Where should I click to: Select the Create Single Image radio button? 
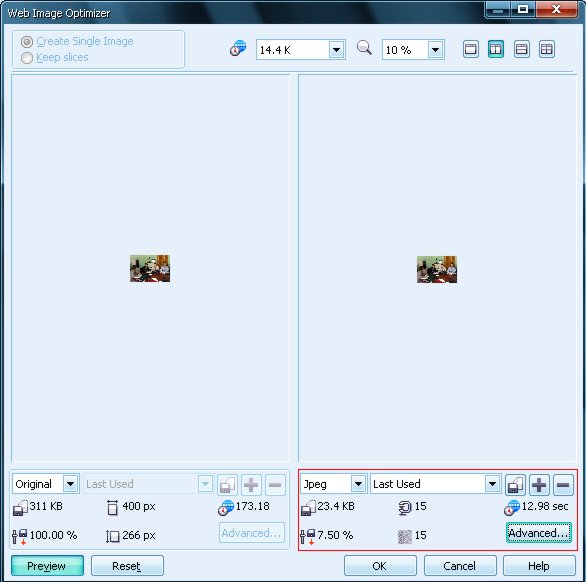(x=27, y=41)
